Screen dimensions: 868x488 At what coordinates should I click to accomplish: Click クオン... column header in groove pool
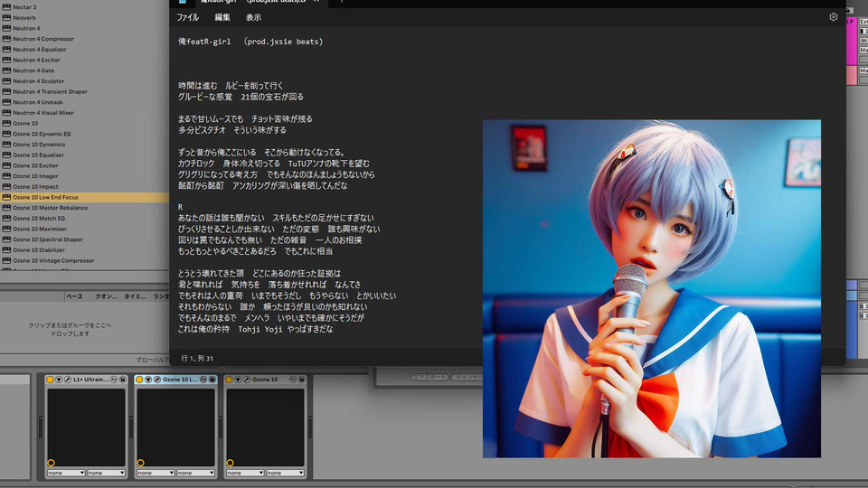(x=106, y=296)
